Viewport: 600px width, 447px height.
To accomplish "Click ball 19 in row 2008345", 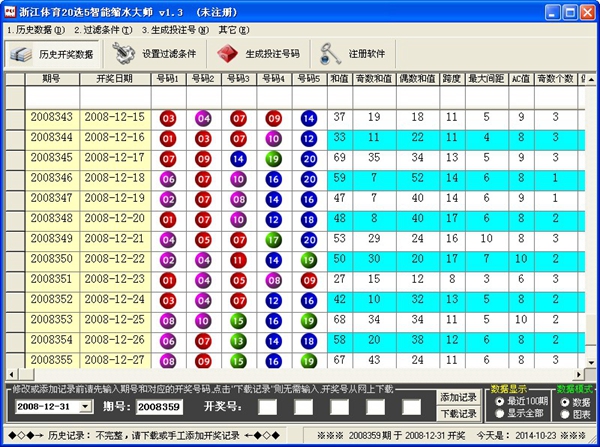I will click(274, 159).
